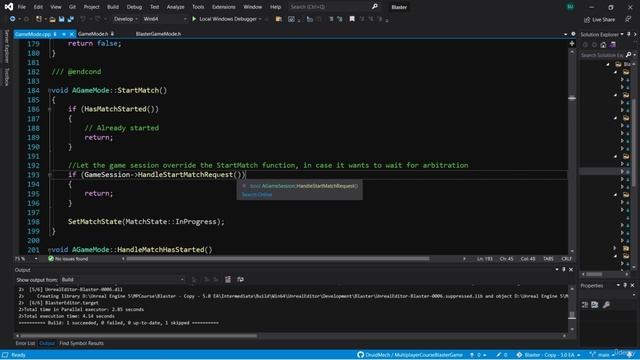Open the Server Explorer side tab
The width and height of the screenshot is (640, 360).
tap(7, 47)
